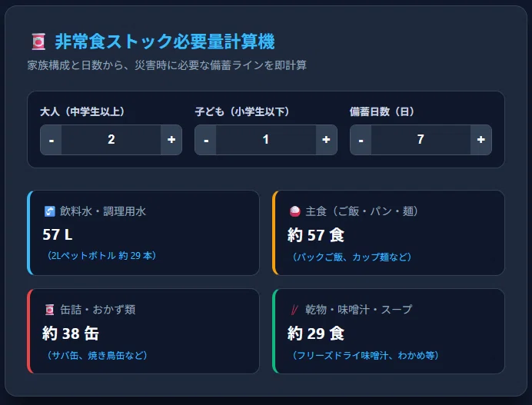
Task: Click the canned food icon beside the title
Action: (38, 41)
